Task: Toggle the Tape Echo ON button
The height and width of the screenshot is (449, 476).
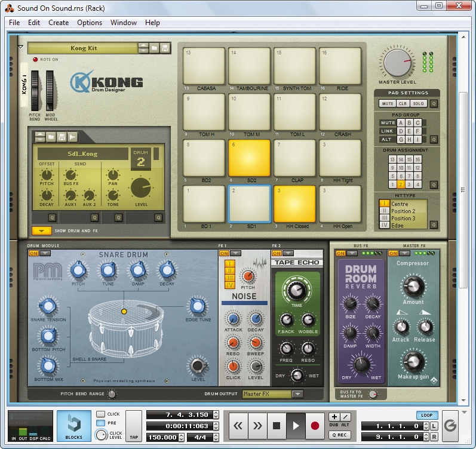Action: pos(277,253)
